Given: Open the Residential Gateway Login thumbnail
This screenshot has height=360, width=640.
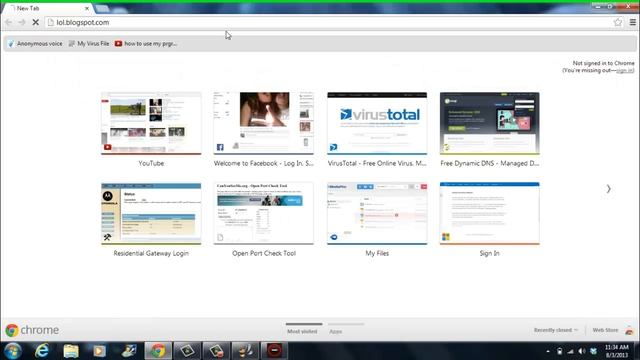Looking at the screenshot, I should [151, 213].
